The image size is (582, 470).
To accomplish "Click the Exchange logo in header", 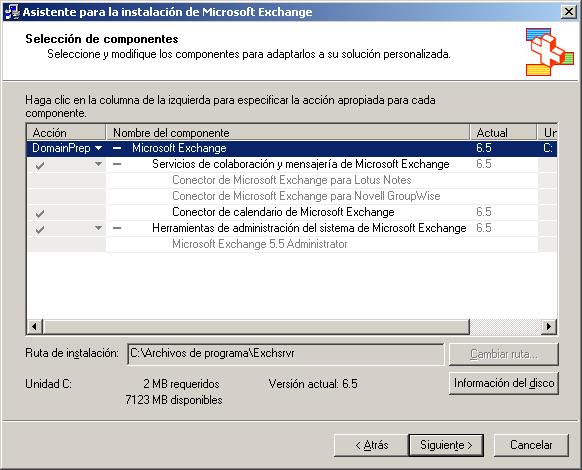I will (549, 52).
